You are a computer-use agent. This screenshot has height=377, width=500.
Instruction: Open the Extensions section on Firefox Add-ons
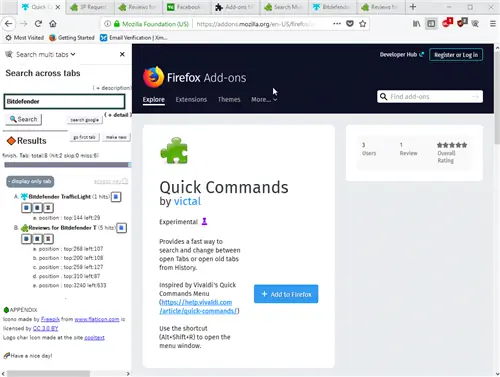coord(191,99)
